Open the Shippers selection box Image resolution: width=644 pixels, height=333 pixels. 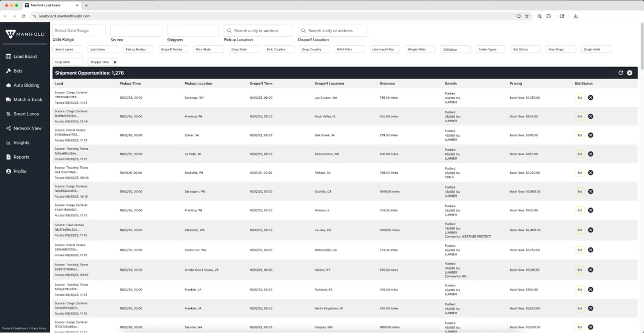[193, 30]
